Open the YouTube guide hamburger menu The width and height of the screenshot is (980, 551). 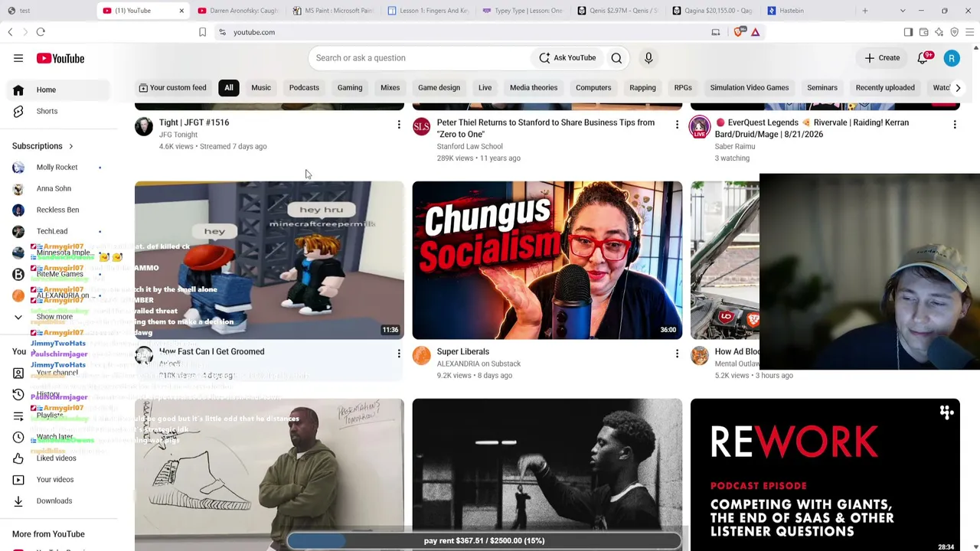[x=18, y=58]
